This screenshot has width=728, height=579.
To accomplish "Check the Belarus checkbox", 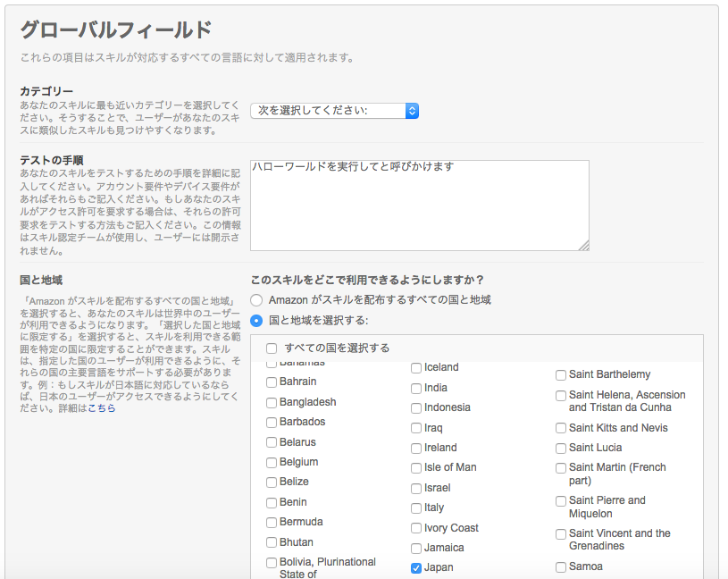I will coord(272,442).
